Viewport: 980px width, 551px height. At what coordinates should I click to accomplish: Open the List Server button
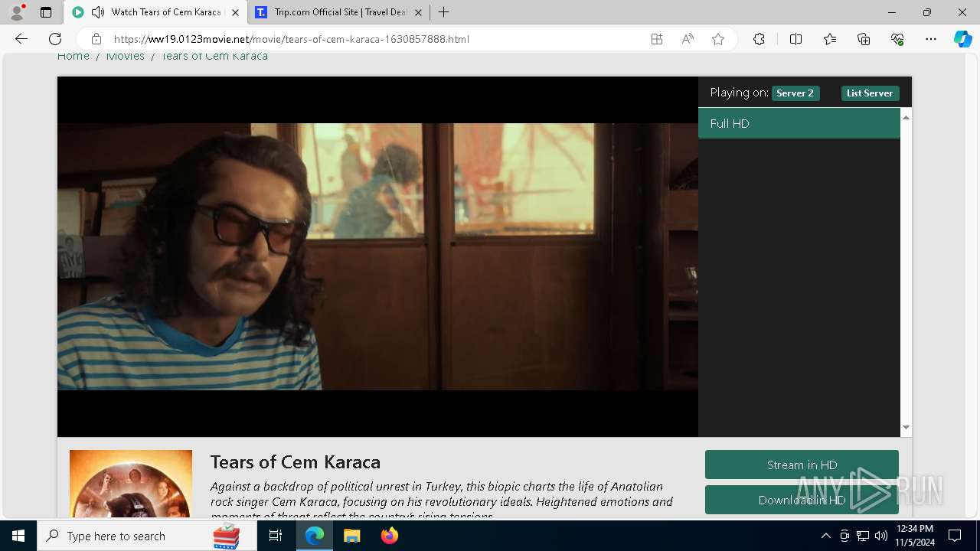pyautogui.click(x=870, y=93)
